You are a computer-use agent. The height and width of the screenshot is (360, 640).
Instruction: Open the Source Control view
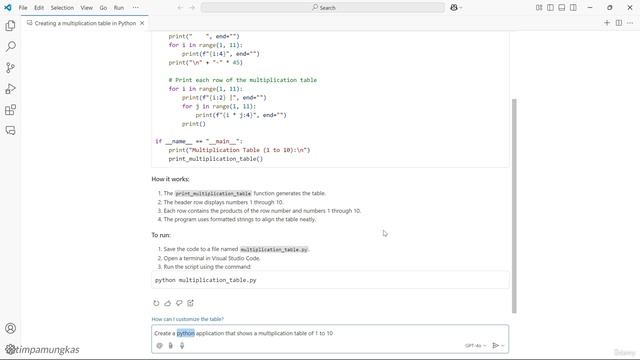point(11,68)
